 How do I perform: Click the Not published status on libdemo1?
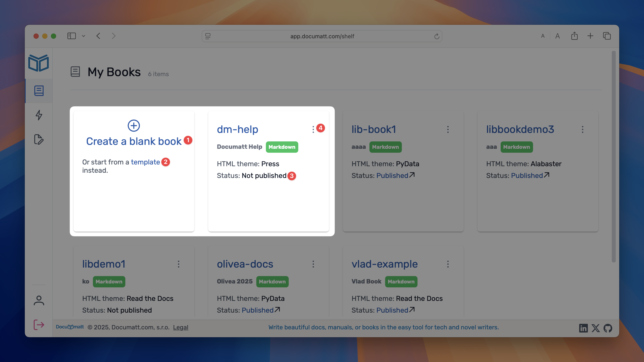[x=129, y=310]
